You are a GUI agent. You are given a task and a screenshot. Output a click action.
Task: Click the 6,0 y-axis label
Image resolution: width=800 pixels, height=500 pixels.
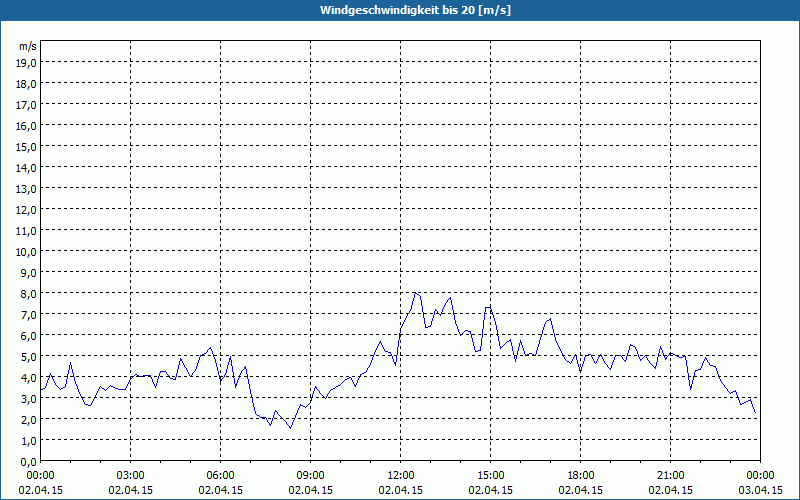point(28,336)
